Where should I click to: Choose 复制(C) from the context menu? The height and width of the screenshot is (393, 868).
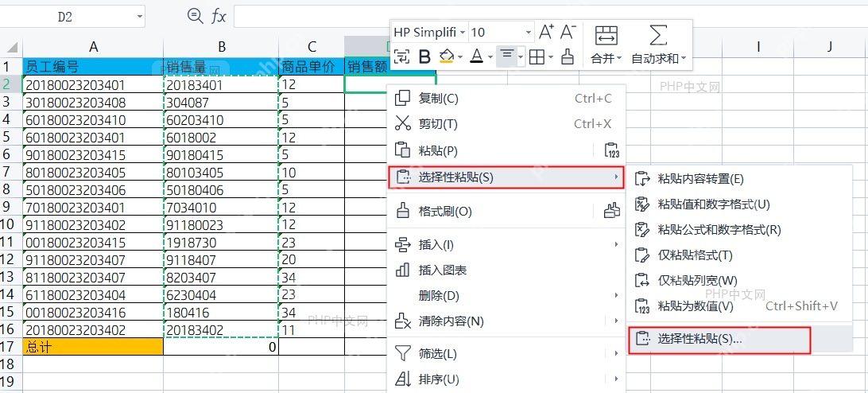pyautogui.click(x=506, y=99)
